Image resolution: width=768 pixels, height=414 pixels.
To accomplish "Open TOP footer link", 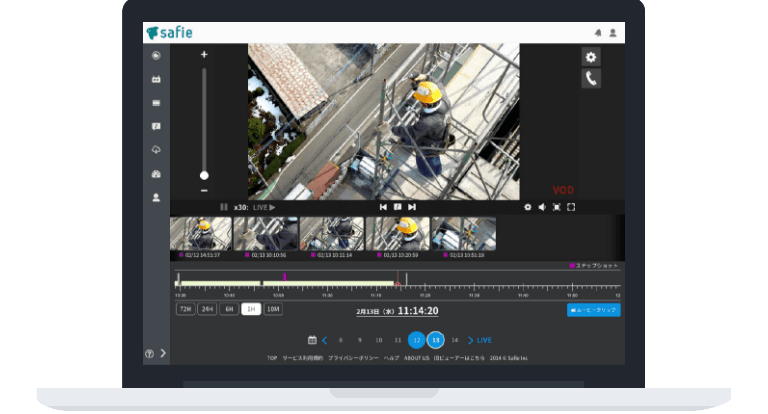I will pos(272,358).
